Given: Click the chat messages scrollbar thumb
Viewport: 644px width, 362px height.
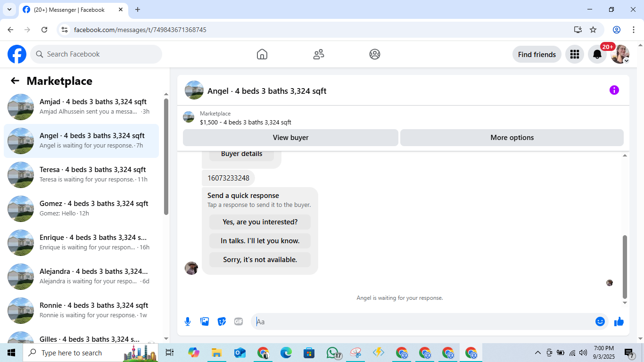Looking at the screenshot, I should [x=625, y=267].
